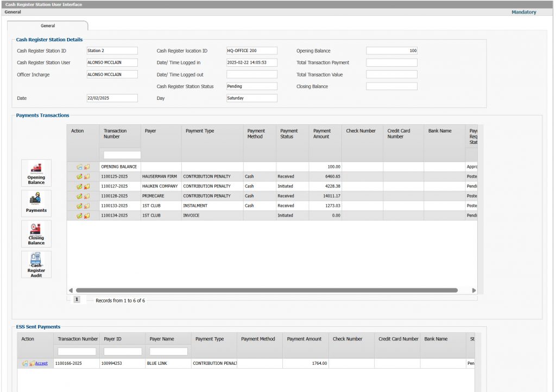The width and height of the screenshot is (556, 392).
Task: Click the left arrow of the payments scrollbar
Action: (71, 290)
